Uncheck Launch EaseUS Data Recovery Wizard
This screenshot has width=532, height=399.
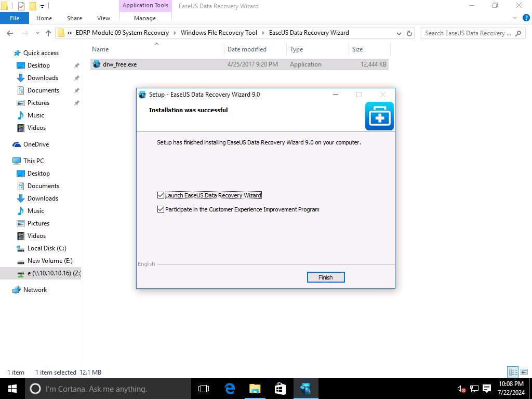(161, 195)
